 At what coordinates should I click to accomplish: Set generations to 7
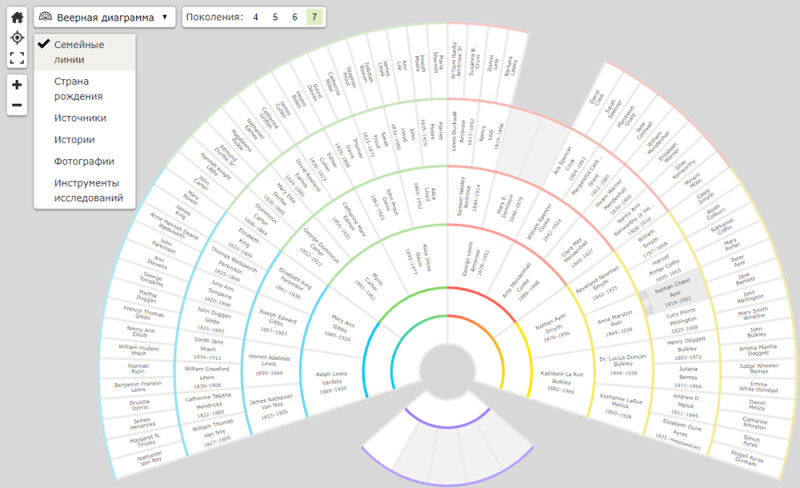(x=314, y=17)
